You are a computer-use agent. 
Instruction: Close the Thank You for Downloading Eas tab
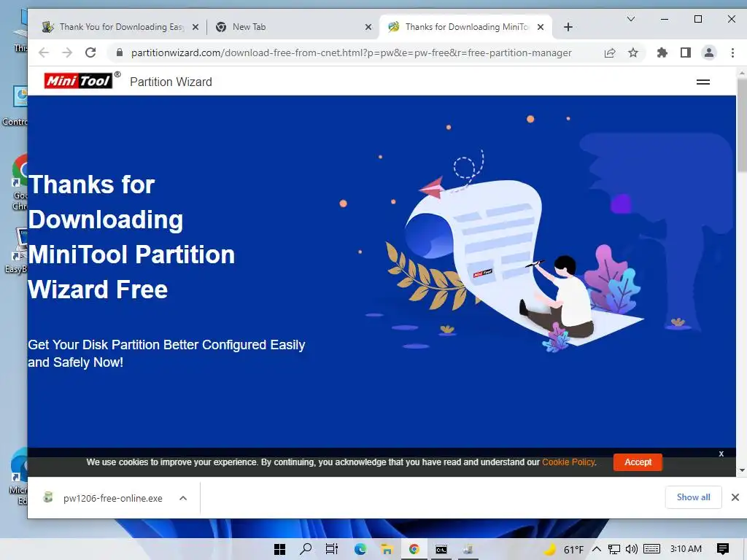coord(196,27)
